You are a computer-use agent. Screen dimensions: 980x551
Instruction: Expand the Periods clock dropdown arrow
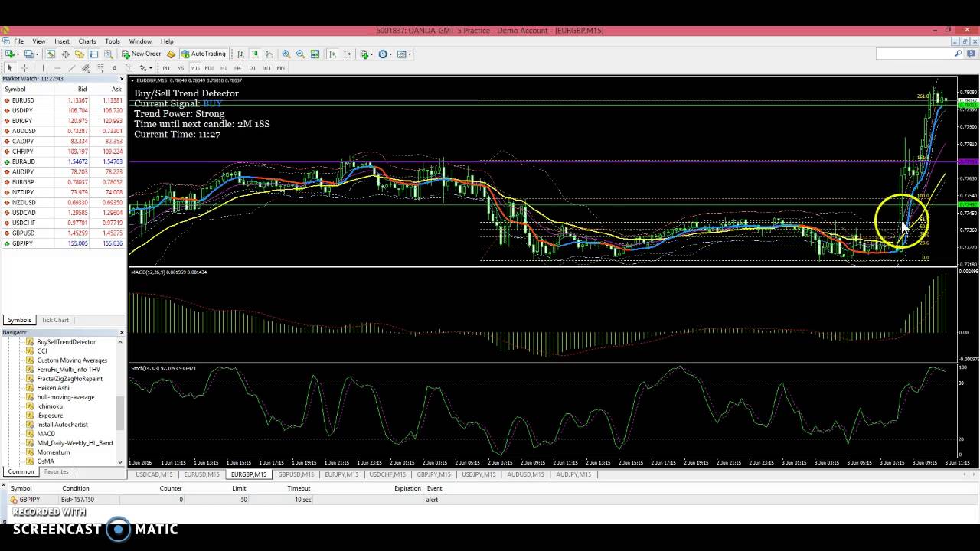point(390,54)
